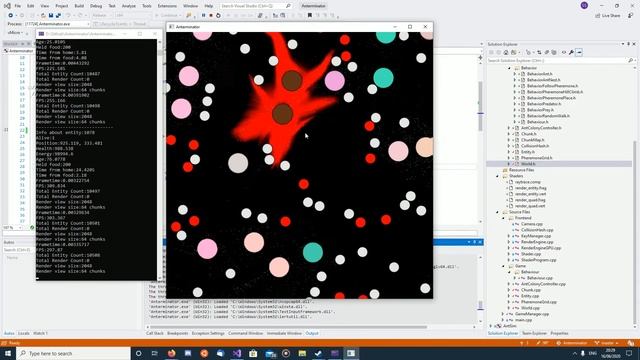
Task: Toggle the bookmark icon in toolbar
Action: [310, 15]
